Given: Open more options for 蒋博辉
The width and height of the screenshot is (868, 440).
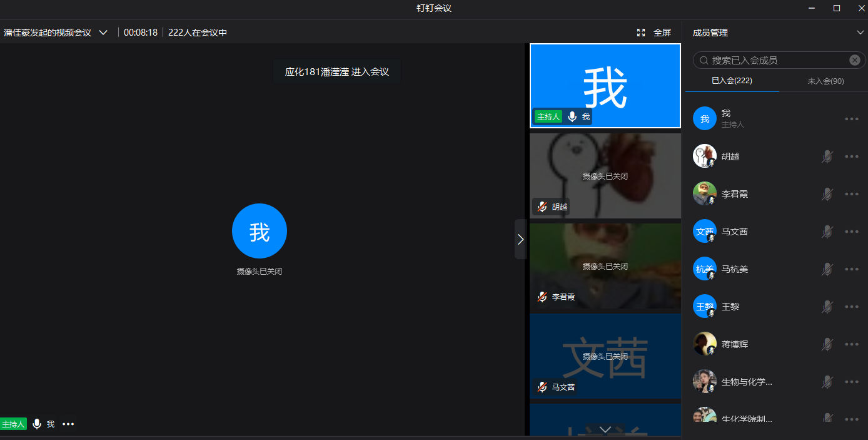Looking at the screenshot, I should point(851,344).
